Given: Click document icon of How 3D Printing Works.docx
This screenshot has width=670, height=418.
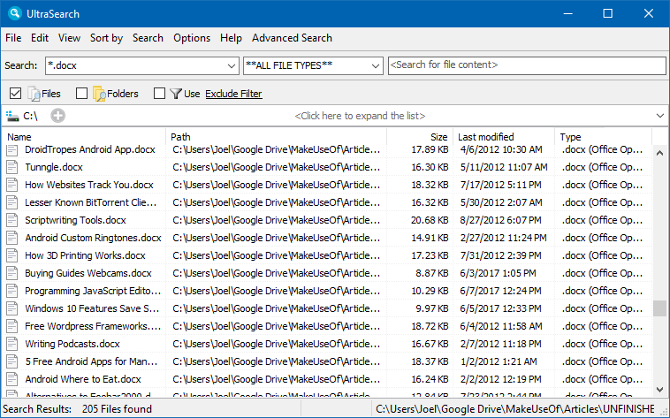Looking at the screenshot, I should tap(12, 256).
